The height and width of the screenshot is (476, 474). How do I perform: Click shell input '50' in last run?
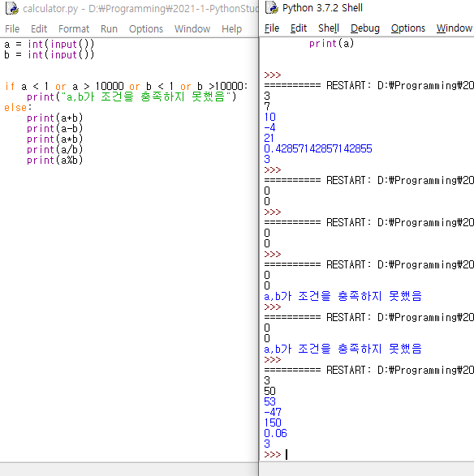[269, 391]
